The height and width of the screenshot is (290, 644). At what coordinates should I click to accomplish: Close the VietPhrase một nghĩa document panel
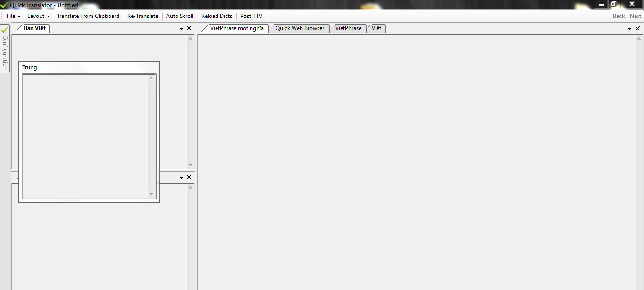pyautogui.click(x=638, y=29)
